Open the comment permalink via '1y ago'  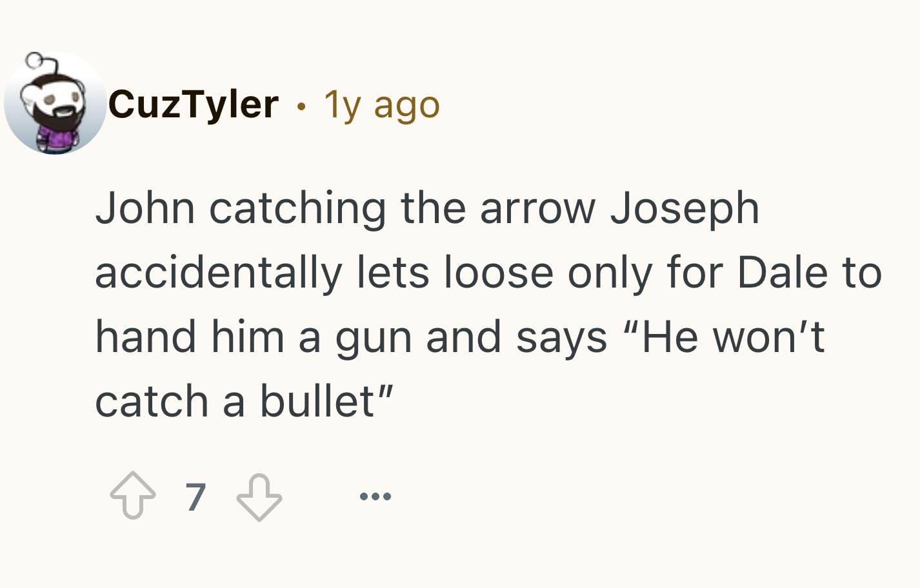pyautogui.click(x=382, y=104)
